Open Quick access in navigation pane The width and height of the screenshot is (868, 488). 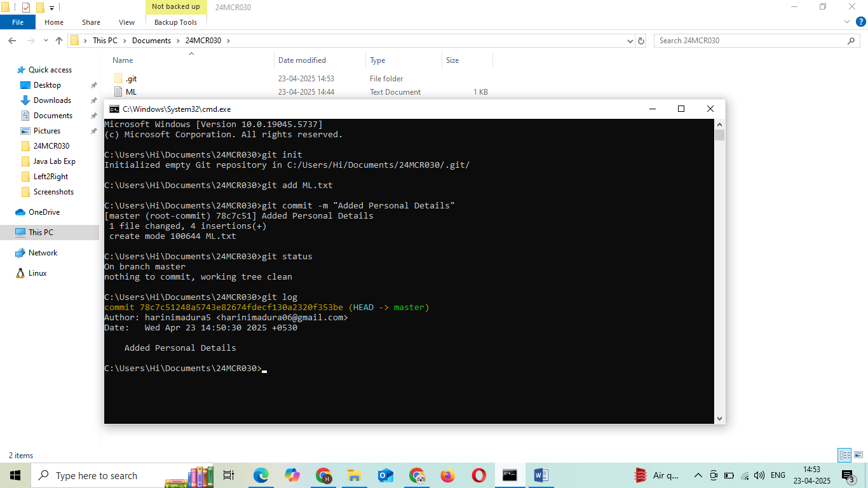point(50,70)
